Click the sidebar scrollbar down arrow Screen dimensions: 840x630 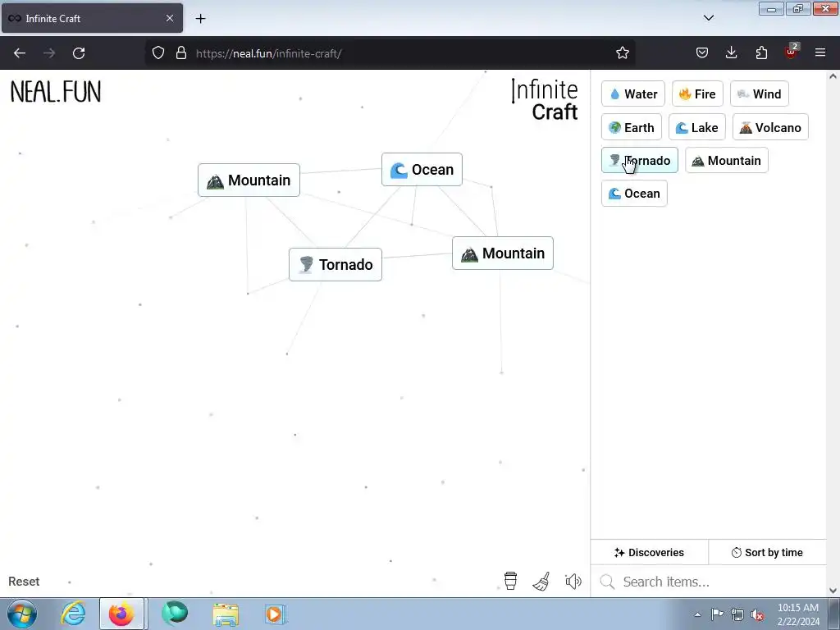click(833, 591)
